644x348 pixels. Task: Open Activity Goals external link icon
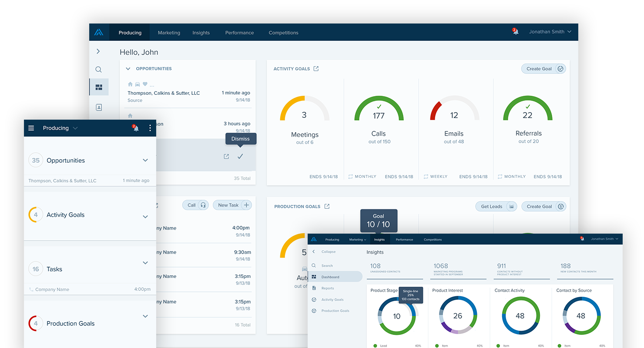pyautogui.click(x=316, y=69)
